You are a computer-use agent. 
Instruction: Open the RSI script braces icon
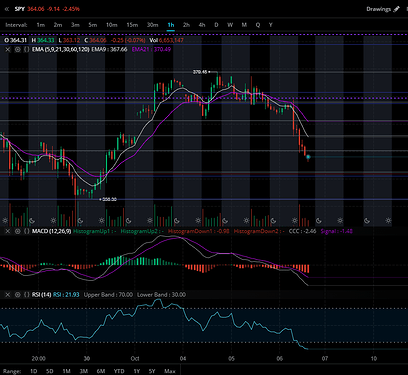(26, 295)
